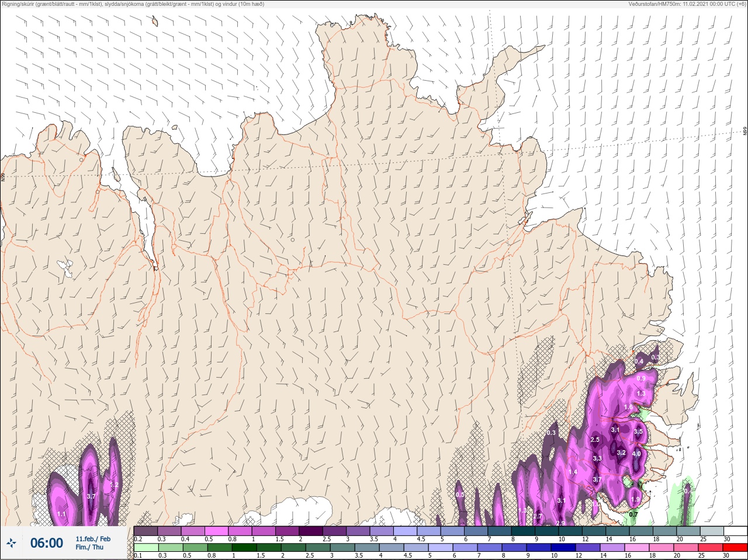Viewport: 748px width, 560px height.
Task: Click the 0.9 precipitation value on the map
Action: point(641,378)
